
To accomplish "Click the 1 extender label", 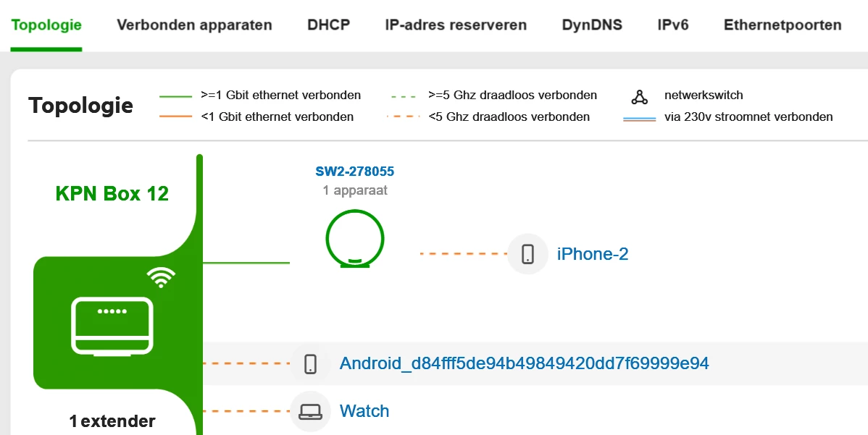I will coord(112,421).
